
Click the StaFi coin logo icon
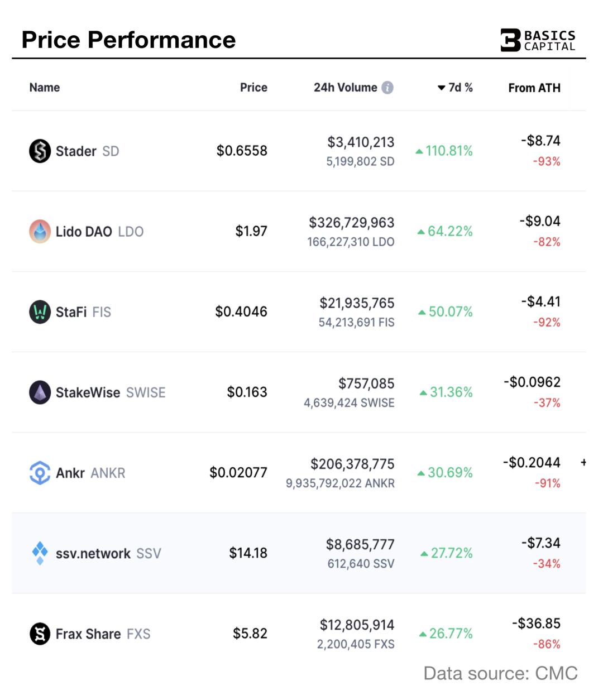pyautogui.click(x=40, y=311)
